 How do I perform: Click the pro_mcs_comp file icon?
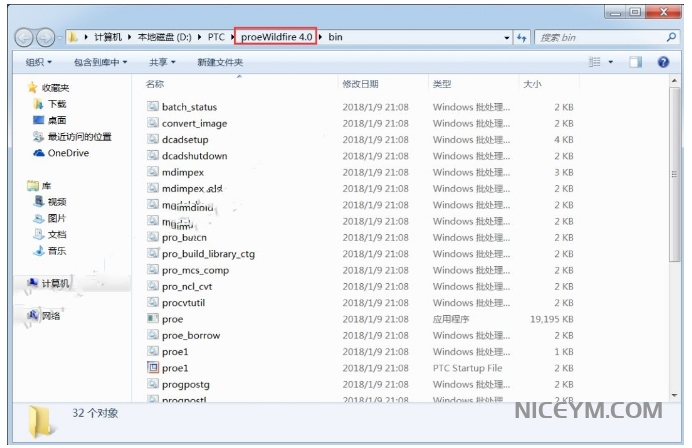click(153, 270)
